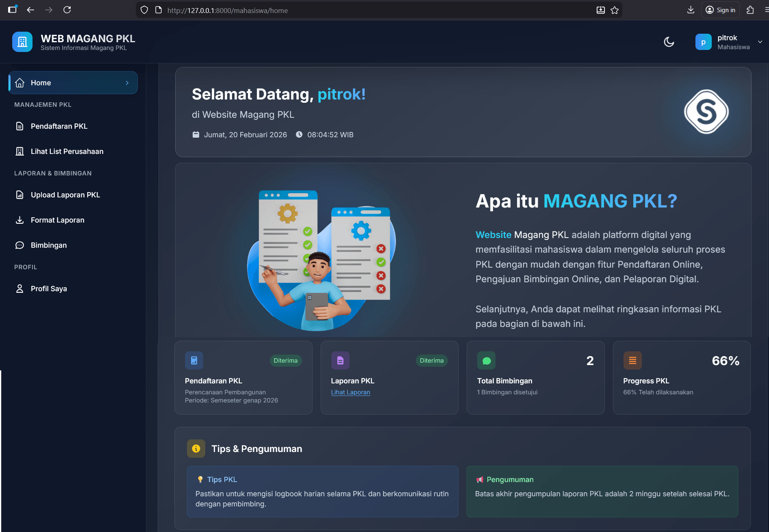Click the chat bubble icon beside Bimbingan

(20, 245)
